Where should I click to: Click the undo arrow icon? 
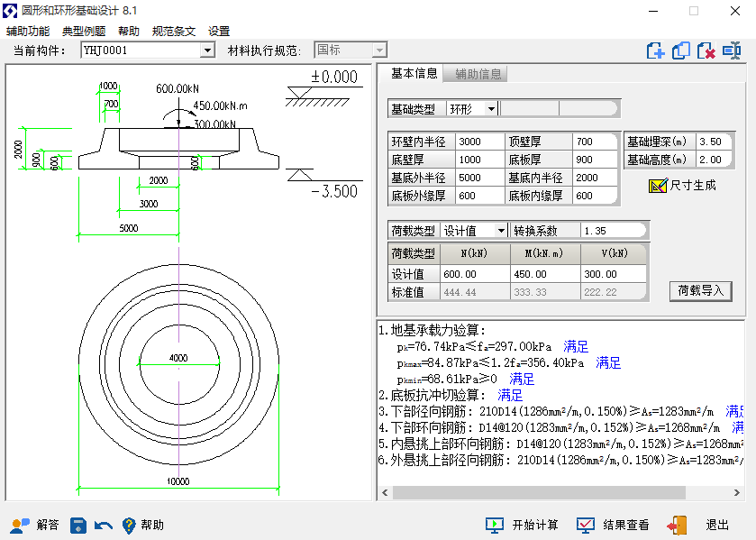104,525
